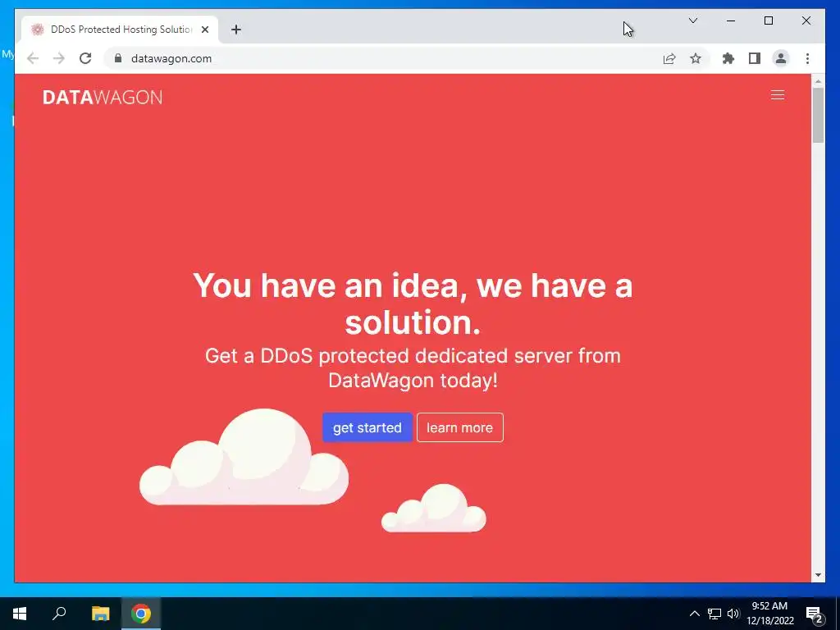Screen dimensions: 840x630
Task: Close the Chrome window
Action: point(806,21)
